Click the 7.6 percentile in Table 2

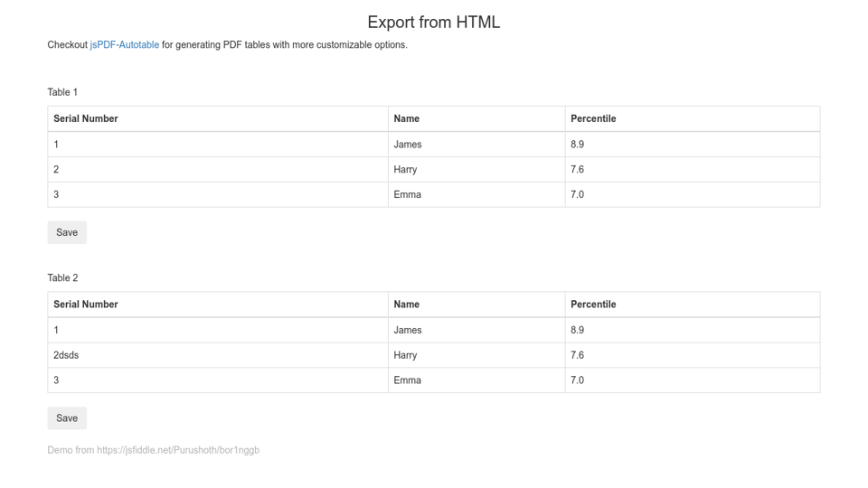pyautogui.click(x=578, y=355)
